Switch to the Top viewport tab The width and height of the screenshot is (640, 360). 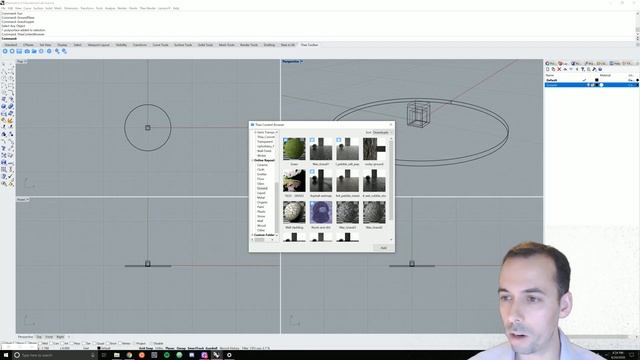click(x=39, y=337)
